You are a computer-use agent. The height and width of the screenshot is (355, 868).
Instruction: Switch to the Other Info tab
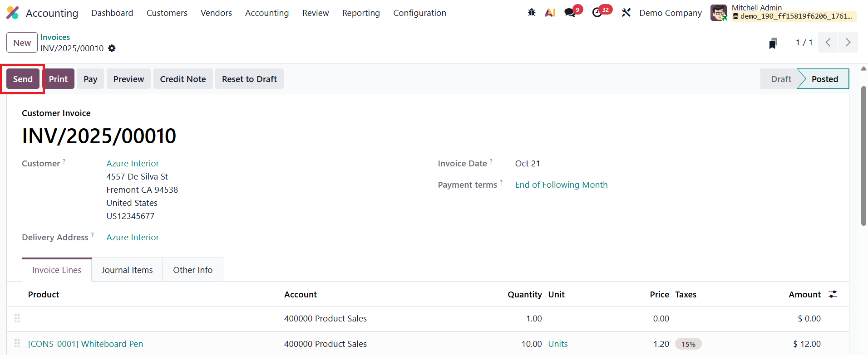[192, 270]
